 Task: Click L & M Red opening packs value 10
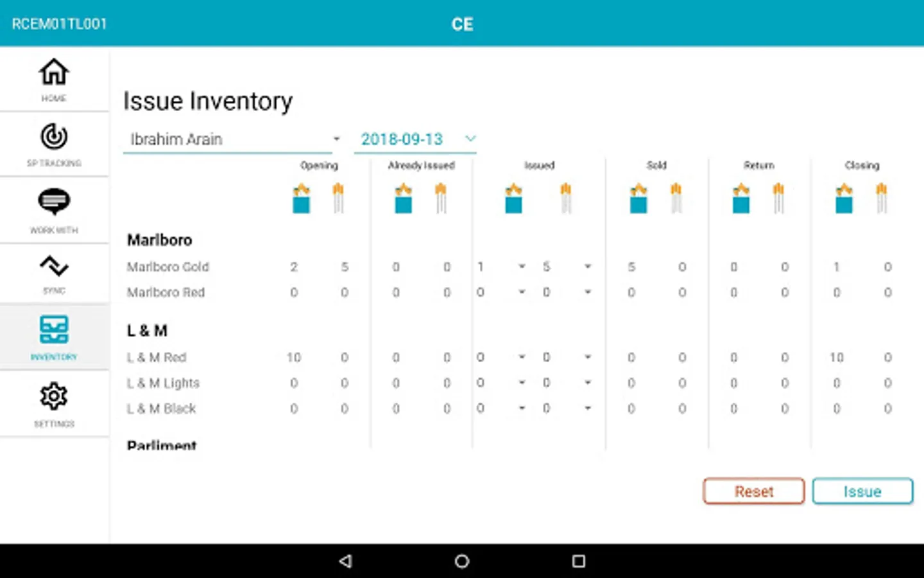(x=294, y=357)
